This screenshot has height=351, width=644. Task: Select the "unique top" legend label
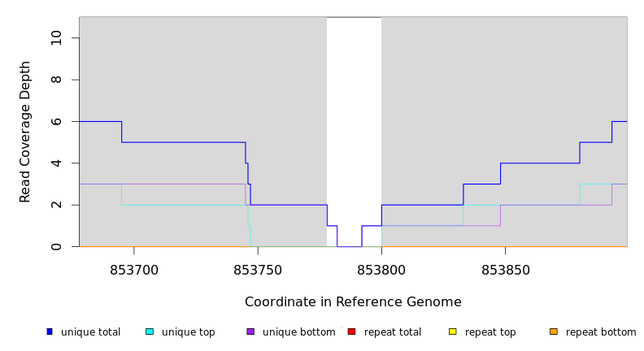tap(189, 332)
